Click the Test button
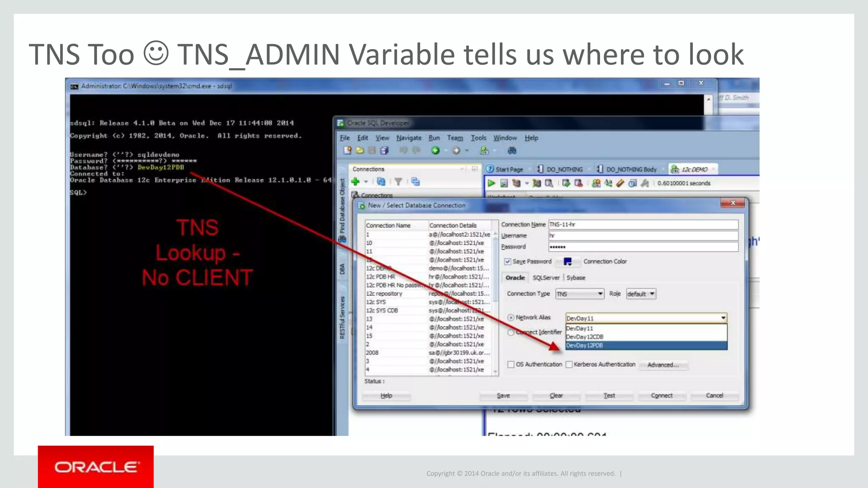This screenshot has height=488, width=868. coord(609,395)
